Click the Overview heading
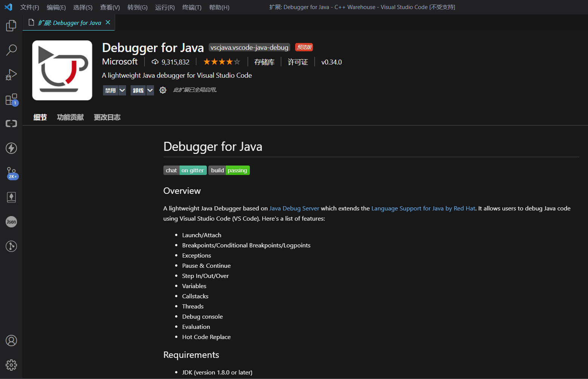The height and width of the screenshot is (379, 588). click(182, 191)
